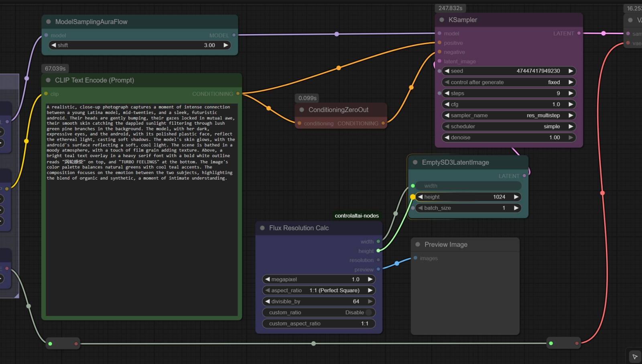The width and height of the screenshot is (642, 364).
Task: Toggle the custom_ratio Disable switch
Action: (368, 312)
